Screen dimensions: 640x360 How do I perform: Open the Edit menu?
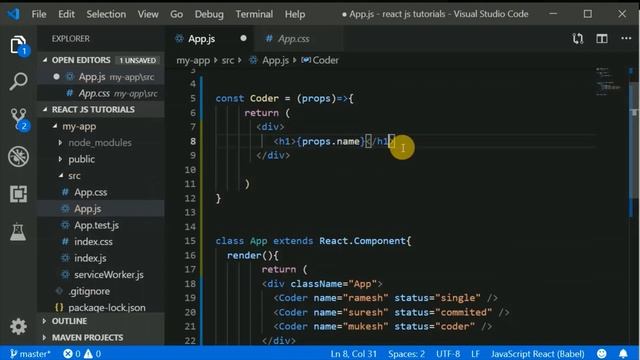66,14
